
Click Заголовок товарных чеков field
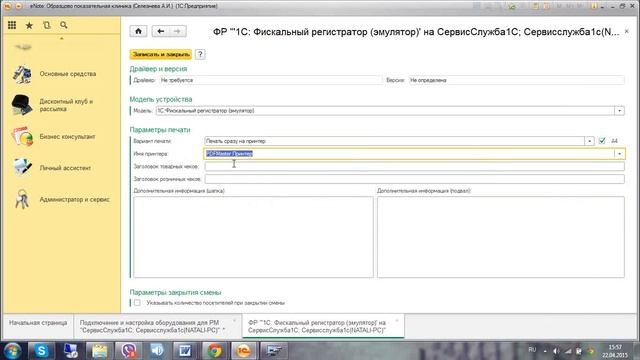(414, 167)
